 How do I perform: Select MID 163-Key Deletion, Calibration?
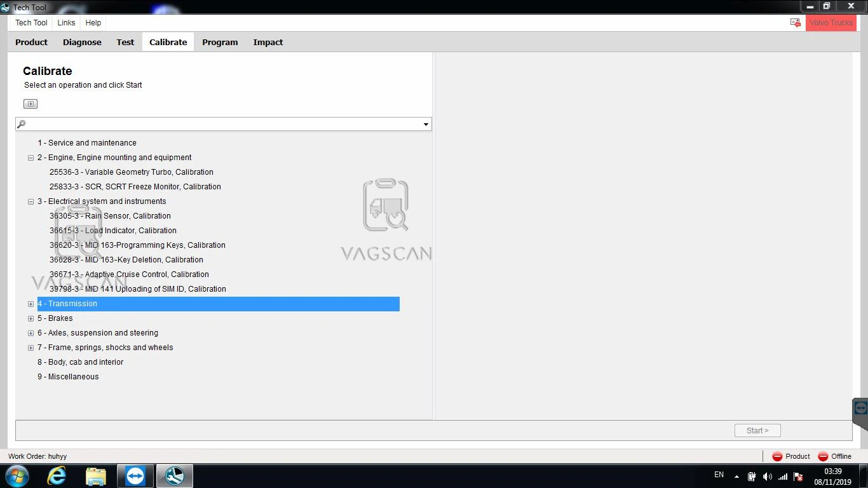click(x=126, y=260)
